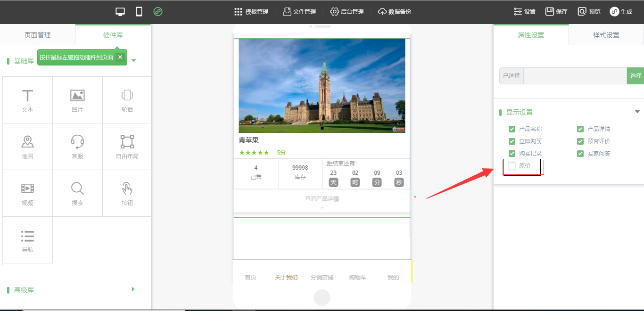The width and height of the screenshot is (644, 311).
Task: Click 保存 to save the page
Action: [x=556, y=12]
